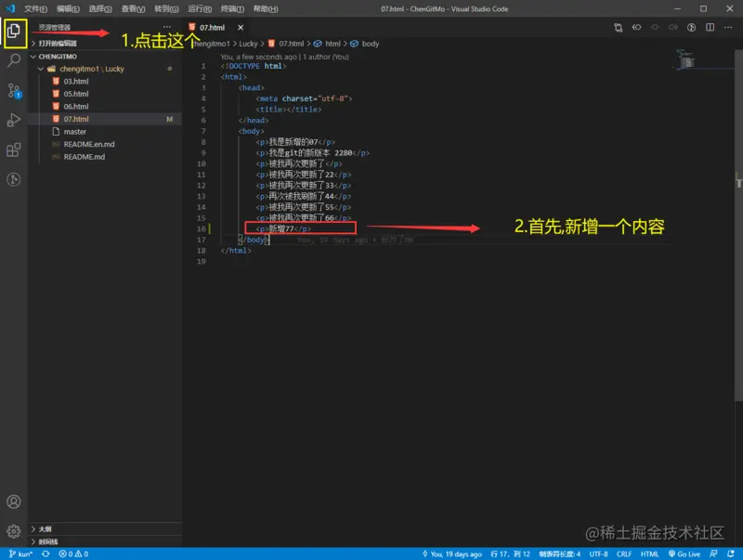This screenshot has height=560, width=743.
Task: Open previous revision of the file
Action: [x=636, y=28]
